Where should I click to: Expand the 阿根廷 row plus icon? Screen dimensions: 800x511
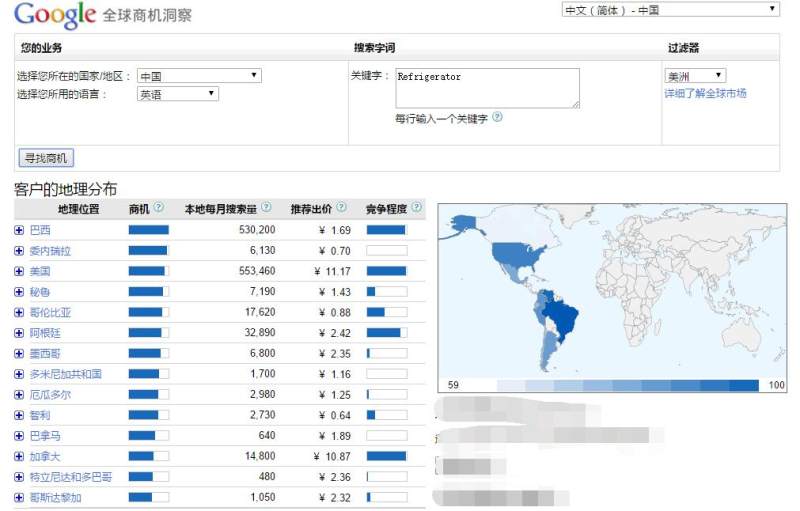click(19, 333)
